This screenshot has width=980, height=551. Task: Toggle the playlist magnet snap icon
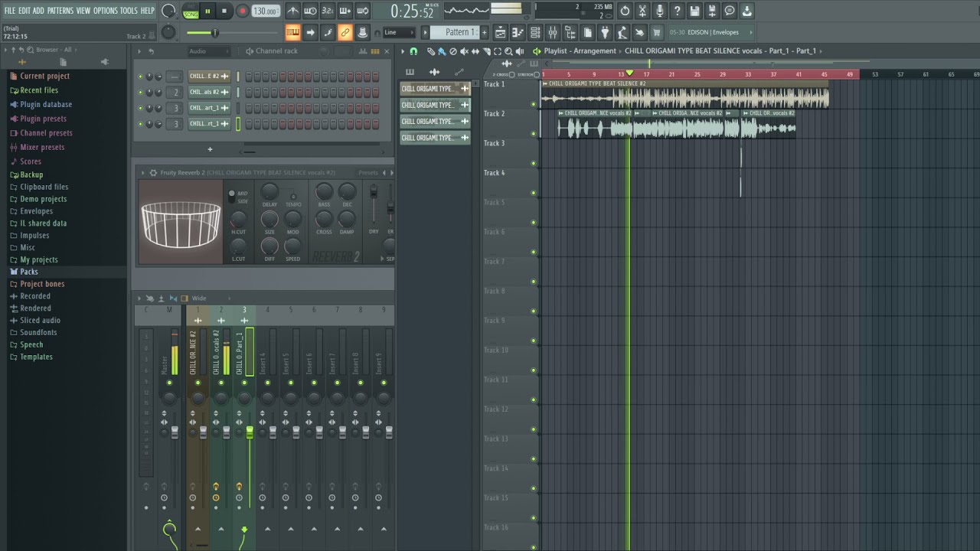click(413, 51)
